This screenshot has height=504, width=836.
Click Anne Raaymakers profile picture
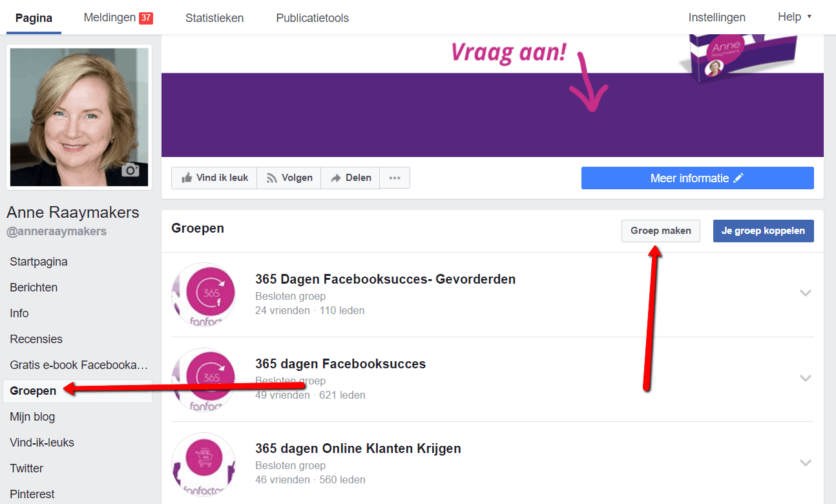point(79,117)
